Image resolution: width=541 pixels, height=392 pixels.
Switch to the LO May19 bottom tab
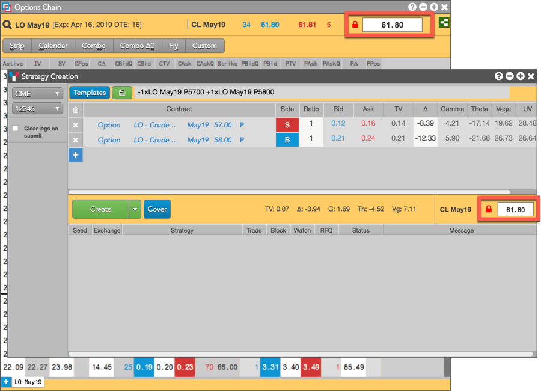point(28,382)
